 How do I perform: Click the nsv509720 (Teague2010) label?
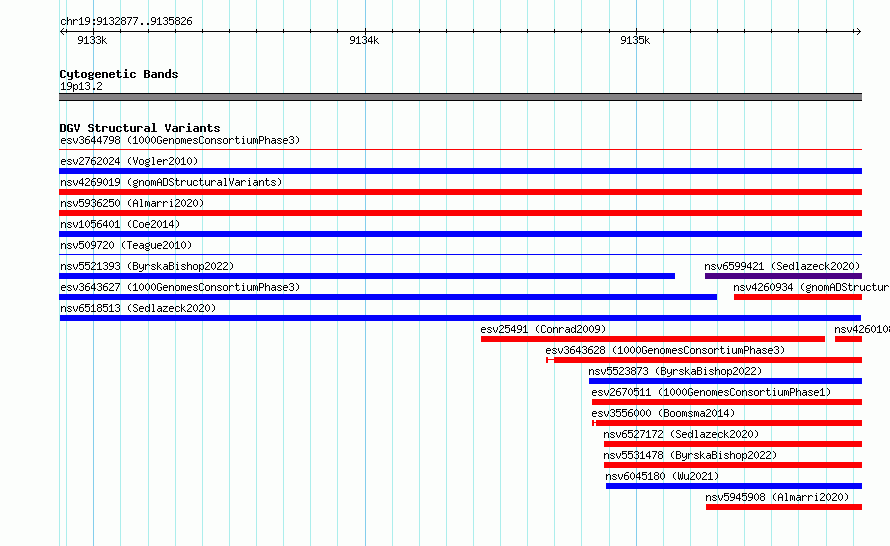pyautogui.click(x=126, y=245)
